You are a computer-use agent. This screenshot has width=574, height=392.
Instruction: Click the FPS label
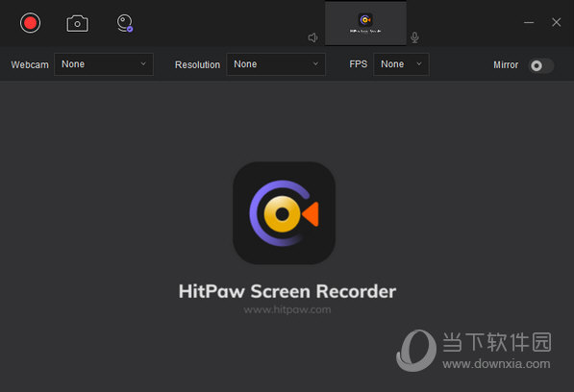click(358, 64)
